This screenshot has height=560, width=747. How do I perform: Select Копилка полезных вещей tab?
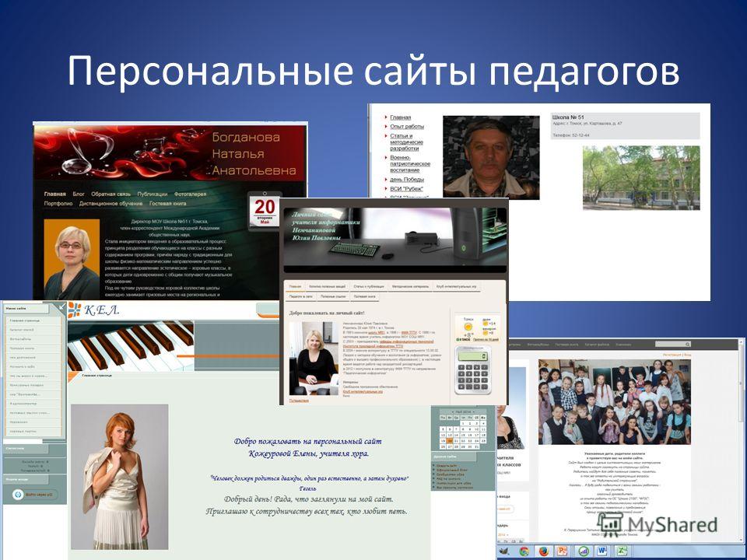tap(328, 287)
